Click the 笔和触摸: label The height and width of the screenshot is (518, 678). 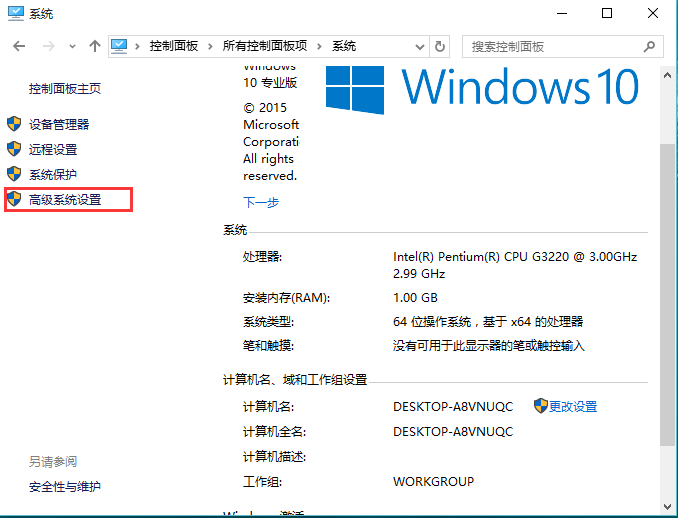[269, 346]
